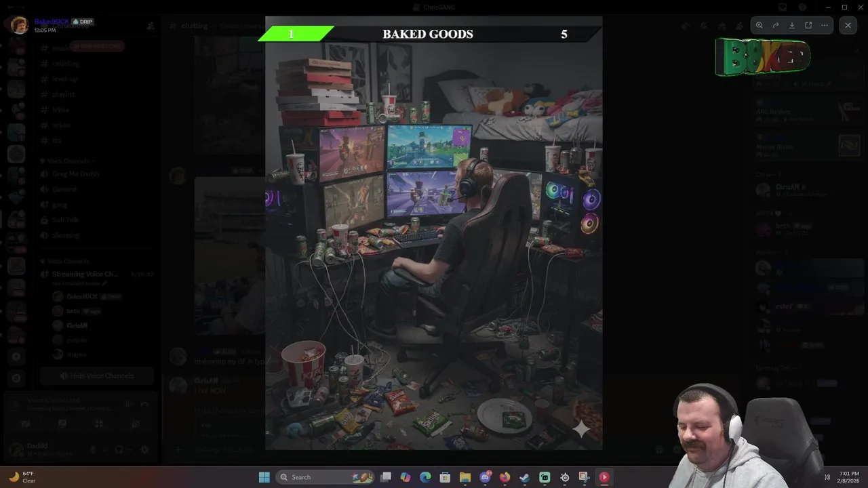Image resolution: width=868 pixels, height=488 pixels.
Task: Toggle deafen headphones in user panel
Action: (119, 449)
